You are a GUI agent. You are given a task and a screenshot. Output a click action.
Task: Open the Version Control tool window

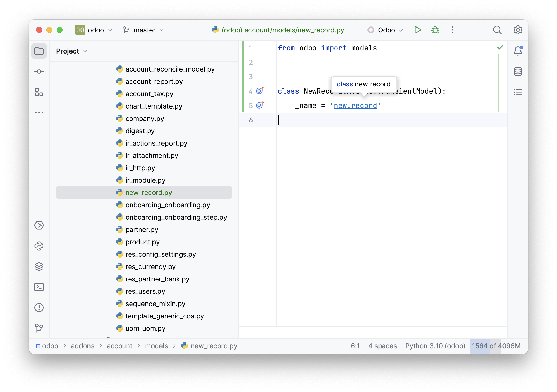tap(39, 328)
